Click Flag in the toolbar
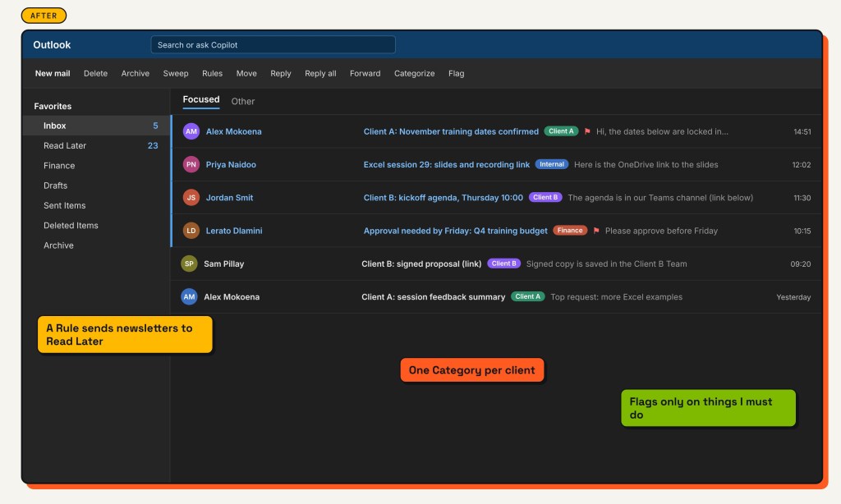The width and height of the screenshot is (841, 504). pos(457,73)
